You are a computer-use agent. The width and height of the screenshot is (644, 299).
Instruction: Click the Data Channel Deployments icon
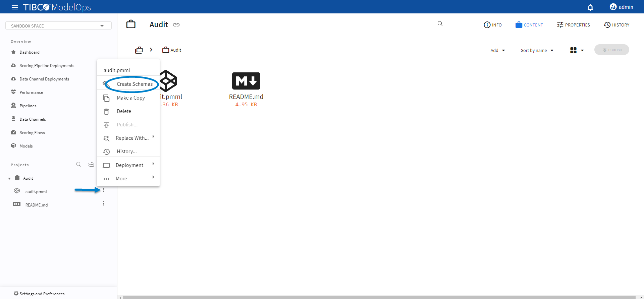(13, 79)
